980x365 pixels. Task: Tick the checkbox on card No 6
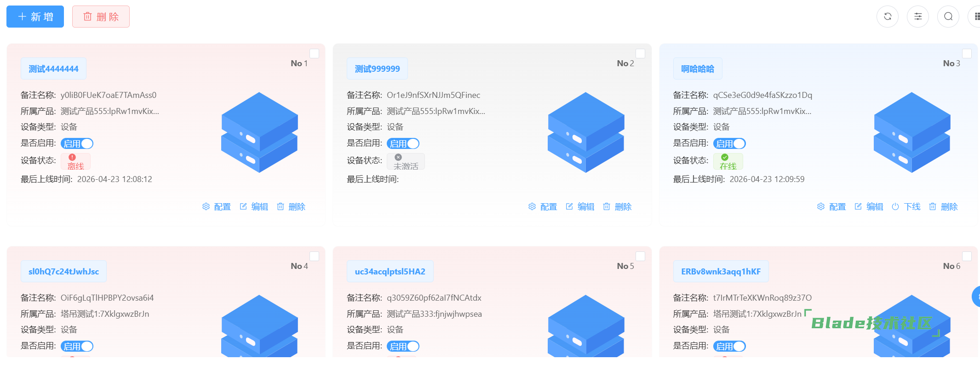tap(967, 257)
